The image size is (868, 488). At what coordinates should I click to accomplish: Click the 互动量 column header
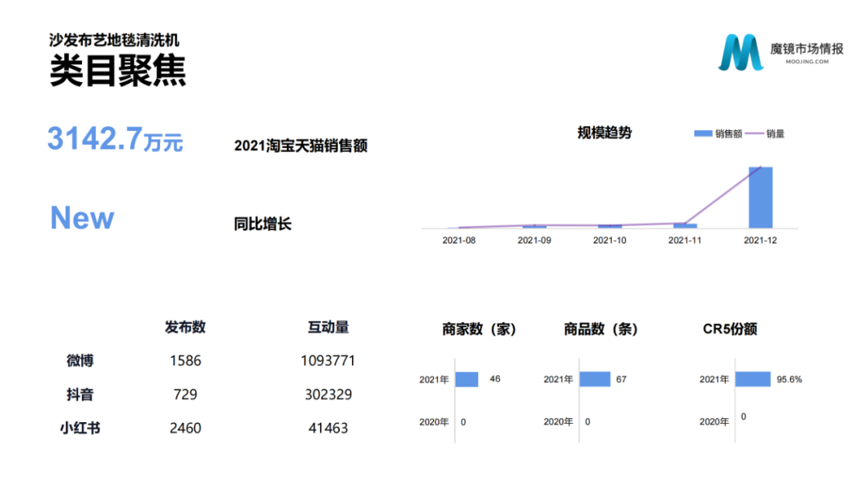pyautogui.click(x=328, y=327)
